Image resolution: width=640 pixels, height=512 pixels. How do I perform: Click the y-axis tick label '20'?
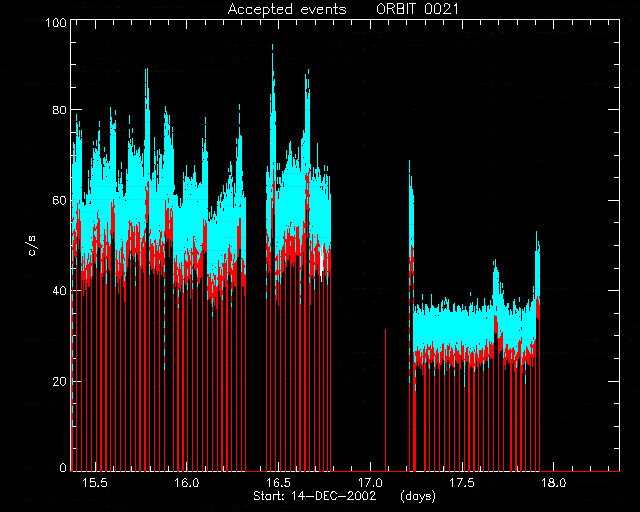pos(59,382)
